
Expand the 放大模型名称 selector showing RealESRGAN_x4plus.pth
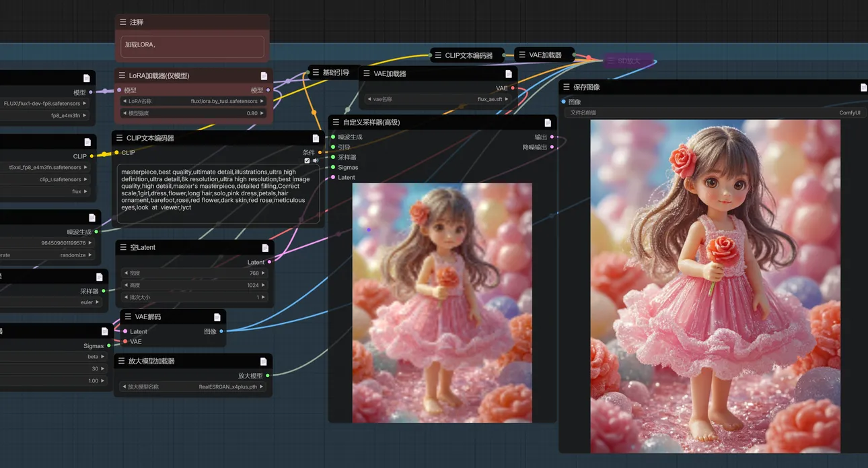(x=192, y=387)
